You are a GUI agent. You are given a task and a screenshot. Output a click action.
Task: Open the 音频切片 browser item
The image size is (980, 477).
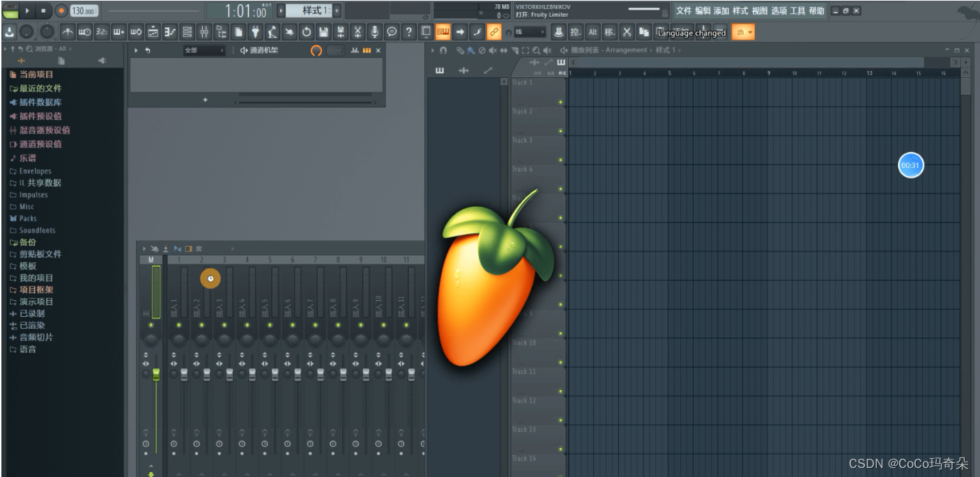click(x=31, y=337)
